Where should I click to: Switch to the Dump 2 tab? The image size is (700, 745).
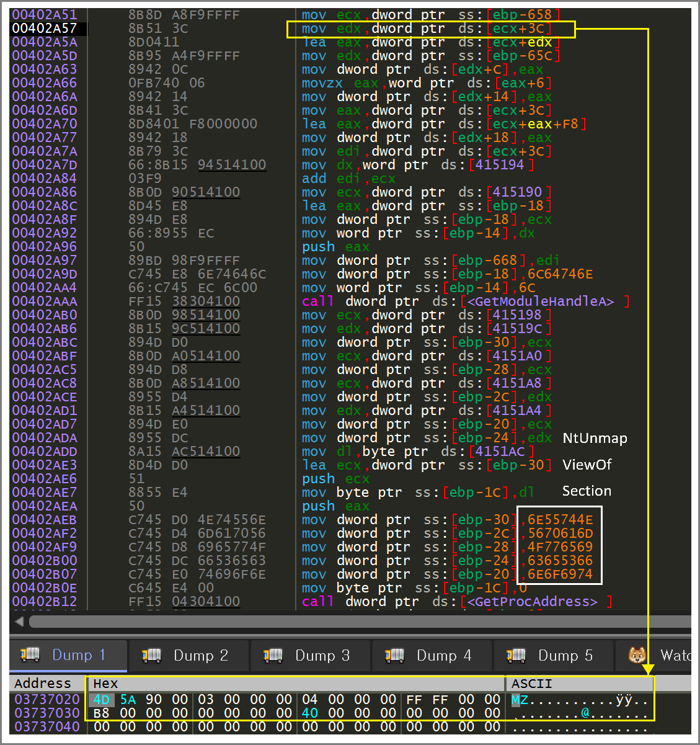pyautogui.click(x=200, y=655)
